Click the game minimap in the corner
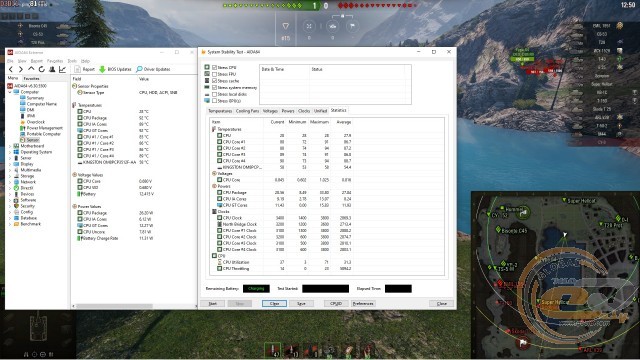Viewport: 640px width, 360px height. tap(556, 276)
